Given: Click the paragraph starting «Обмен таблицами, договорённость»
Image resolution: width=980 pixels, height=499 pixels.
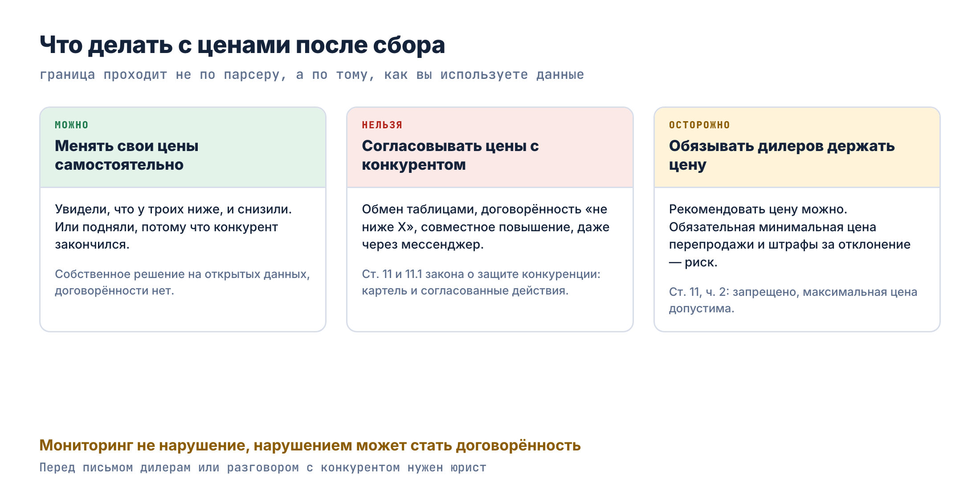Looking at the screenshot, I should pos(486,227).
